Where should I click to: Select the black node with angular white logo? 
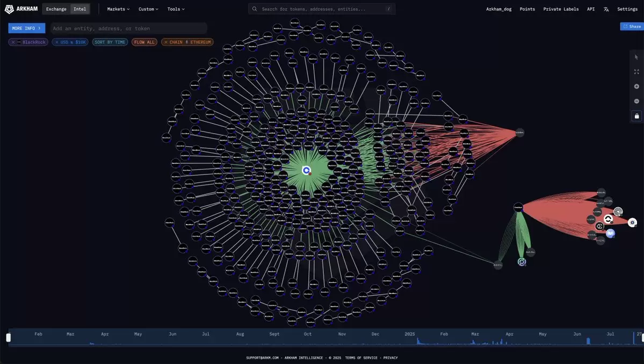[x=599, y=226]
